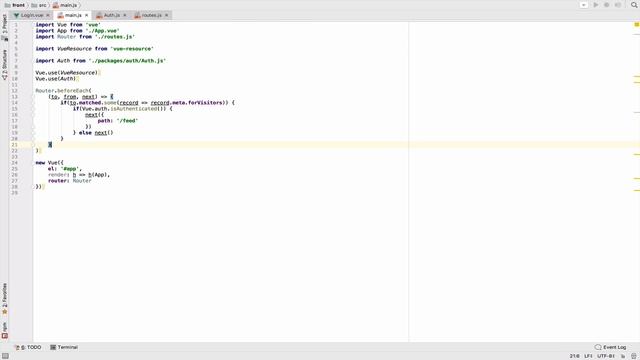Close the routes.js tab
Viewport: 640px width, 360px height.
click(167, 15)
